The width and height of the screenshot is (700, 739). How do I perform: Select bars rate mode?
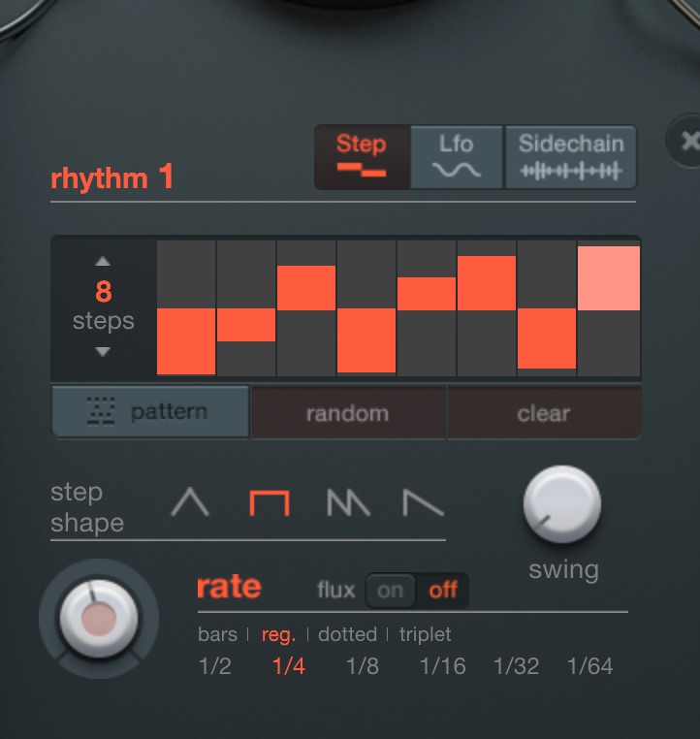click(217, 634)
